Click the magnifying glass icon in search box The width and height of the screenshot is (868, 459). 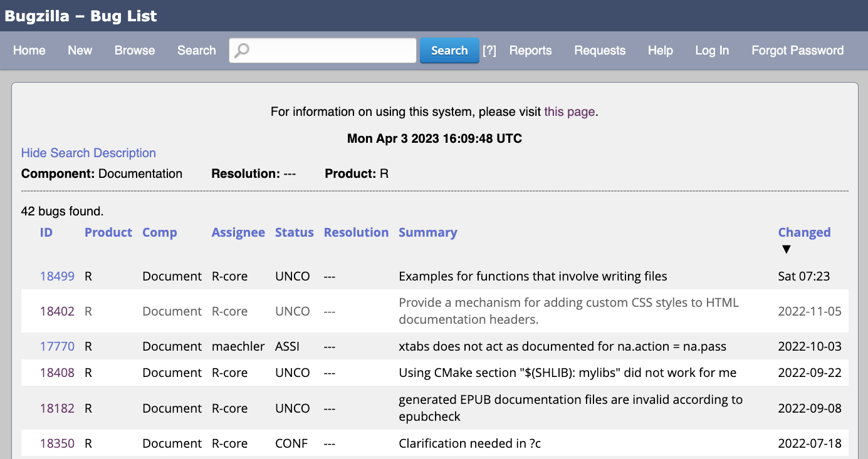[x=241, y=51]
